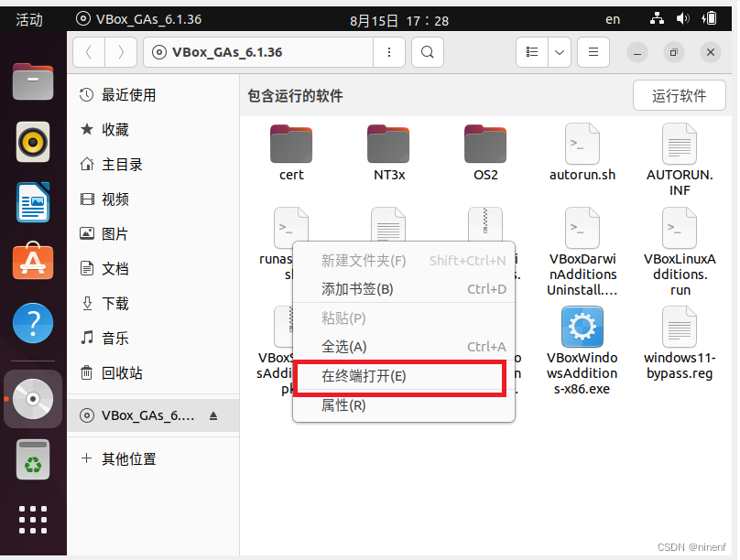Screen dimensions: 740x560
Task: Launch Files from the dock
Action: click(33, 81)
